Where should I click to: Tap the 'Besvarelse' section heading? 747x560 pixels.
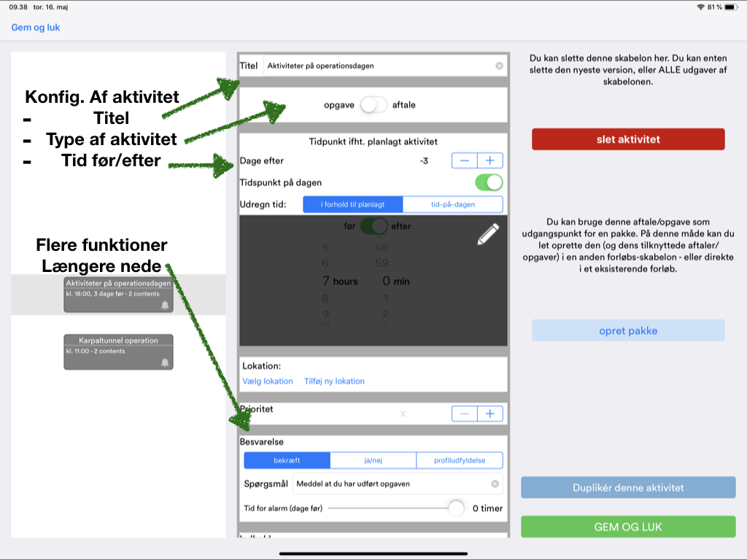pyautogui.click(x=262, y=442)
